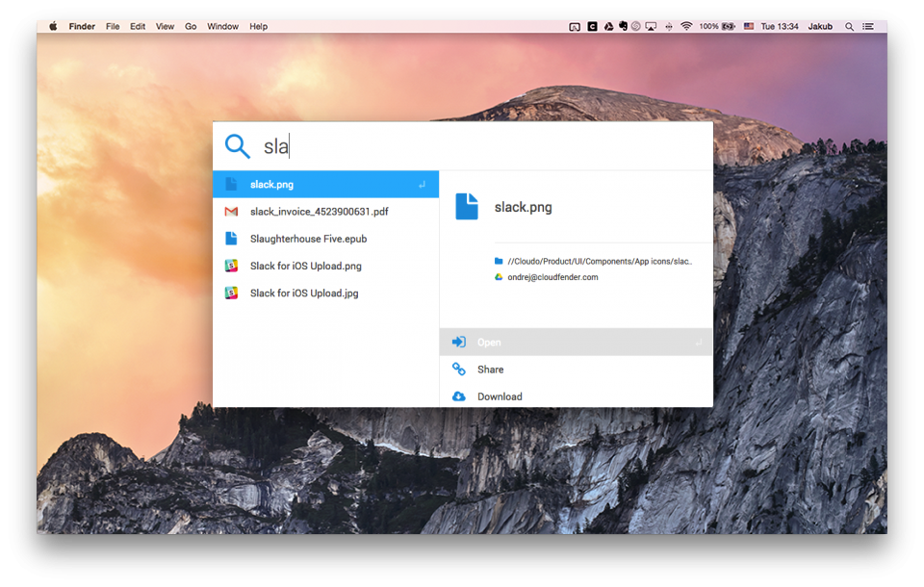Viewport: 924px width, 587px height.
Task: Click the large search magnifier icon
Action: (238, 146)
